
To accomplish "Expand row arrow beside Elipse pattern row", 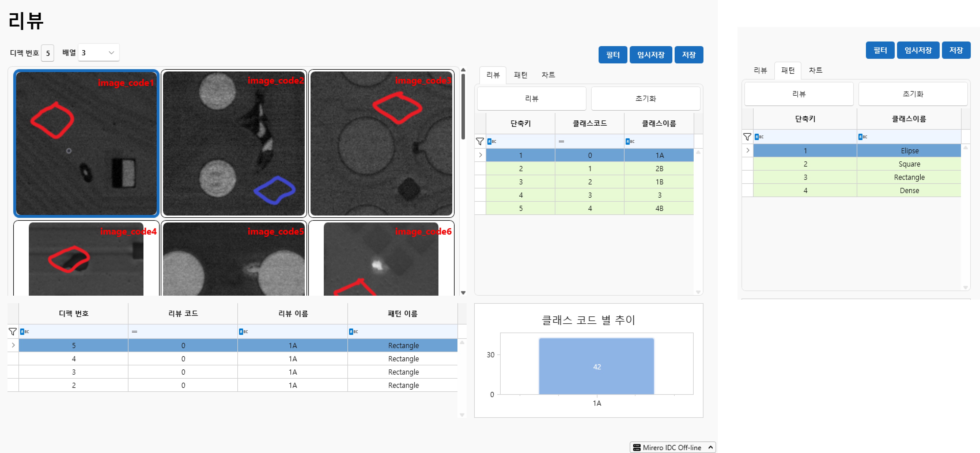I will coord(748,151).
